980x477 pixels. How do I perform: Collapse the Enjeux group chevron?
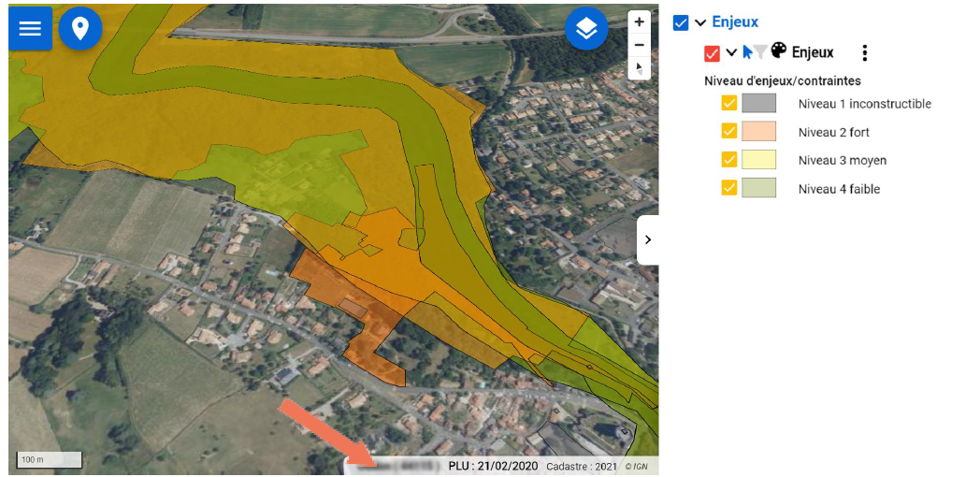699,22
